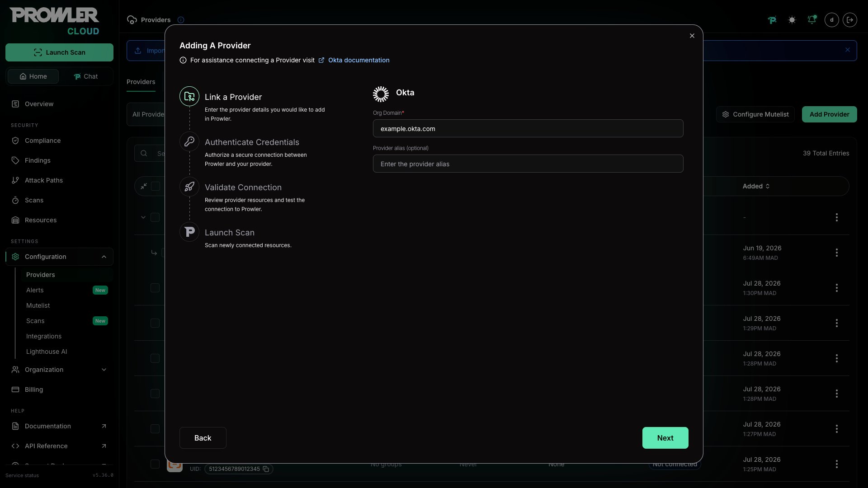Screen dimensions: 868x488
Task: Open row actions for Jul 28 1:25PM entry
Action: click(x=837, y=464)
